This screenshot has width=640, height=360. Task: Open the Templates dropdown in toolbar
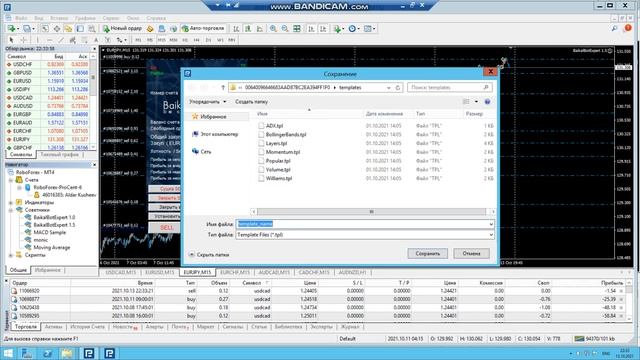369,29
